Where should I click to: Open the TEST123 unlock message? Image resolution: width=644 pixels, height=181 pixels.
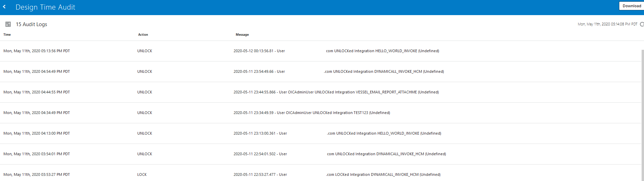pyautogui.click(x=312, y=113)
